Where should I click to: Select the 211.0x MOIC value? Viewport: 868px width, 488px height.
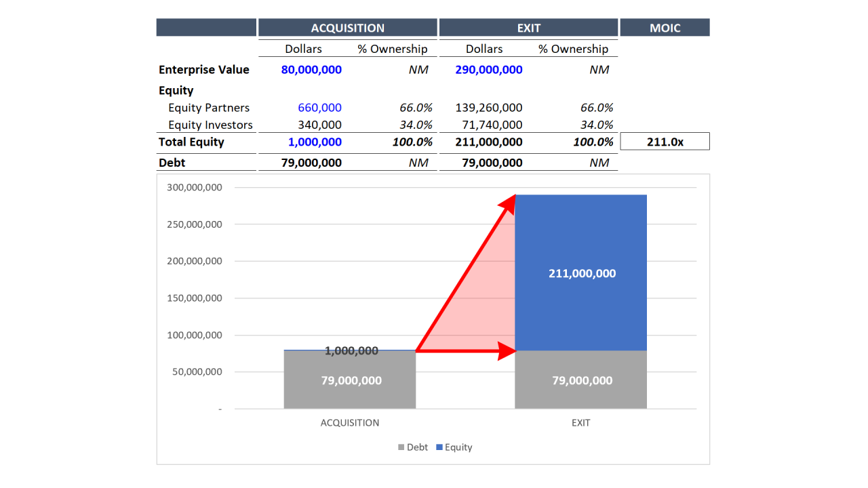point(665,141)
